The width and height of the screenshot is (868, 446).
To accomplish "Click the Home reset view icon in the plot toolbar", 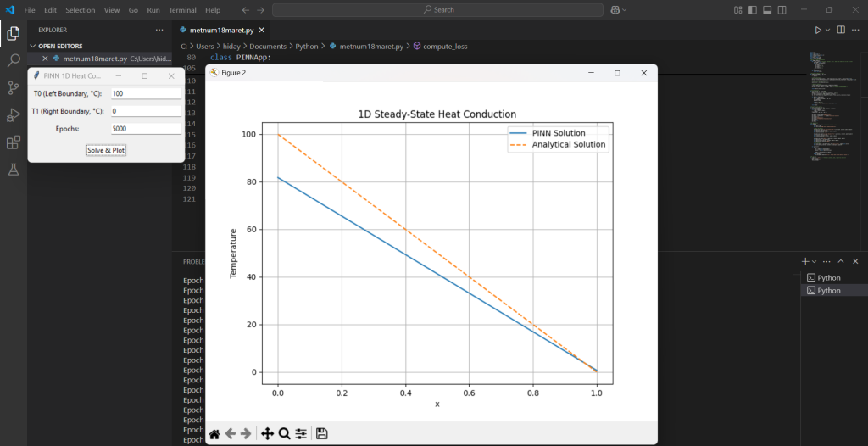I will (214, 433).
